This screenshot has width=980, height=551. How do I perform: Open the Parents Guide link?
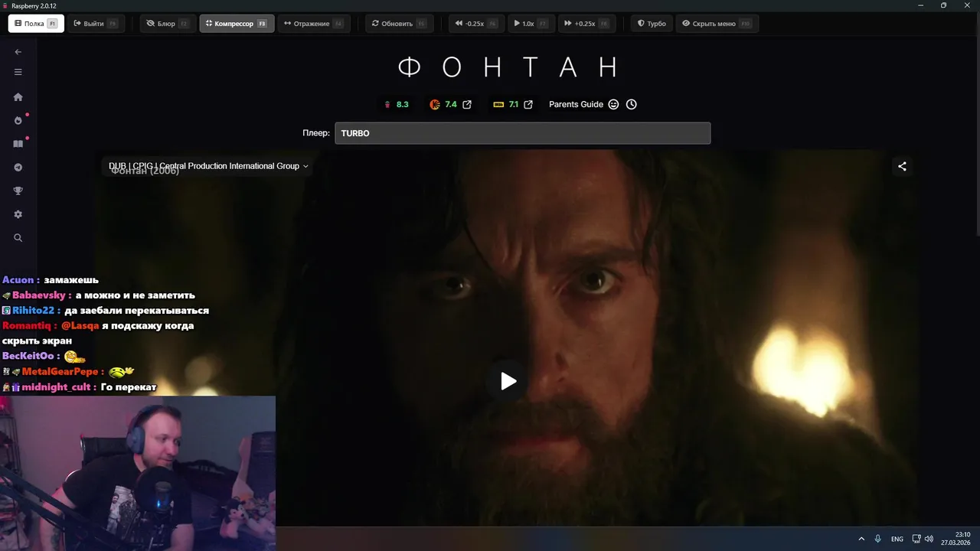576,104
